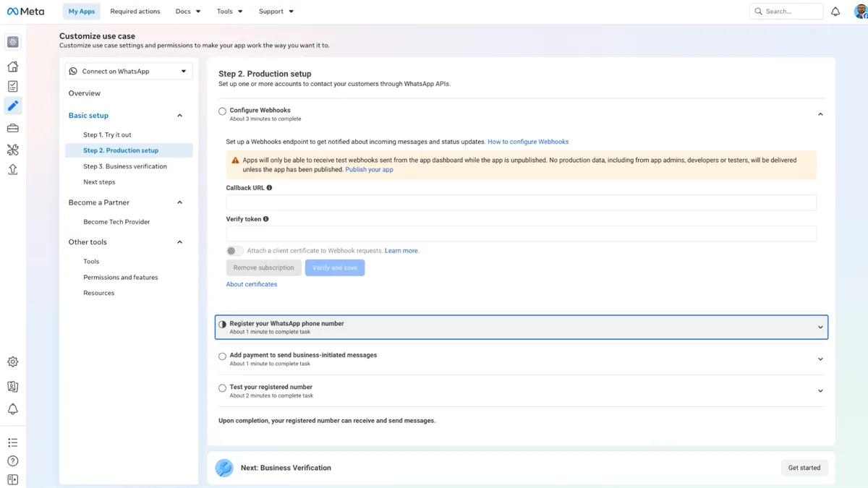
Task: Select the Configure Webhooks status circle
Action: pyautogui.click(x=222, y=111)
